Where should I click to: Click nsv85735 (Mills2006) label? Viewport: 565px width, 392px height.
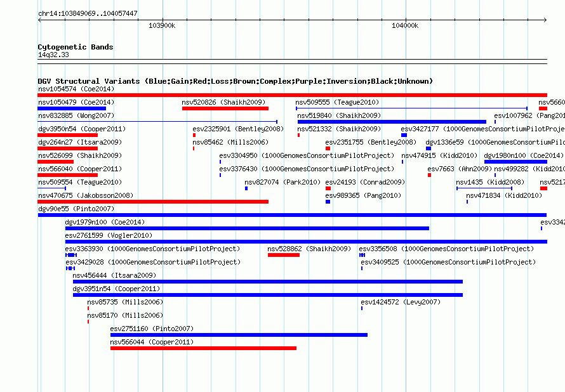[125, 302]
